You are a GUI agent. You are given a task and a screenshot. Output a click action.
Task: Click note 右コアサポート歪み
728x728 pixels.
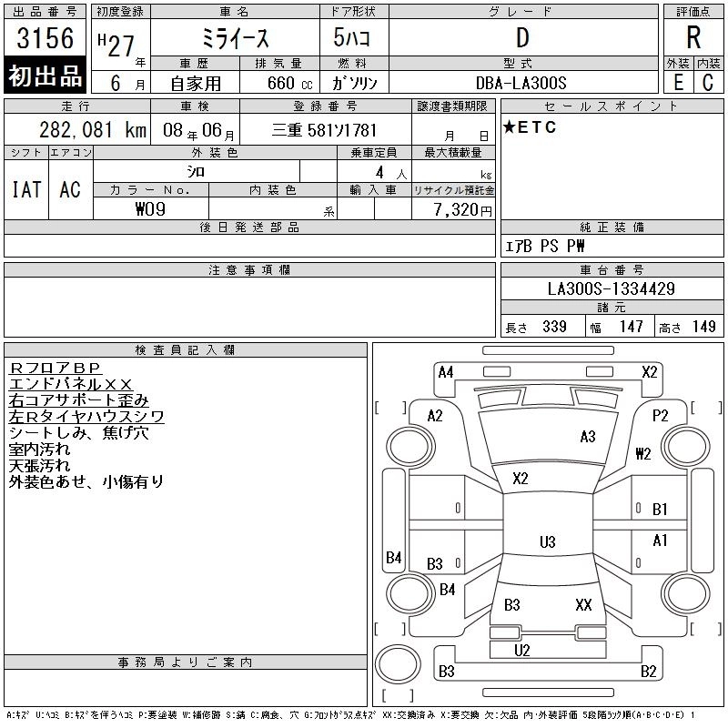[78, 400]
